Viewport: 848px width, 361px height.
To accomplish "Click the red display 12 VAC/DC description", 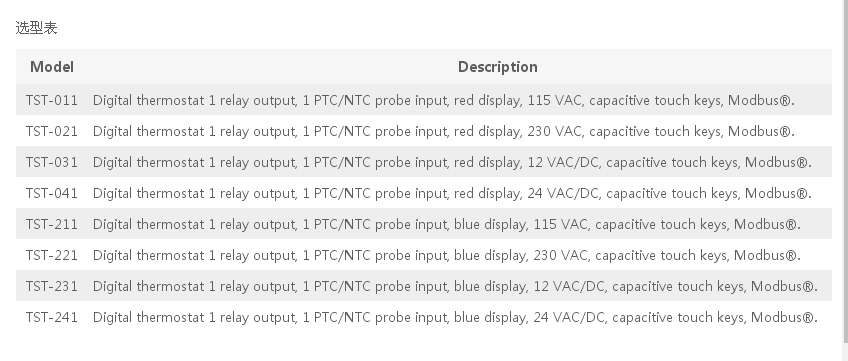I will [x=452, y=162].
